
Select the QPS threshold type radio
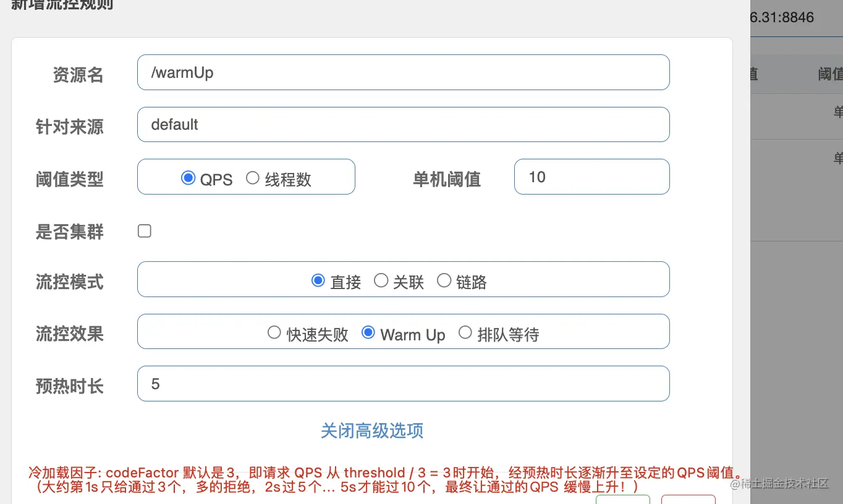click(188, 178)
